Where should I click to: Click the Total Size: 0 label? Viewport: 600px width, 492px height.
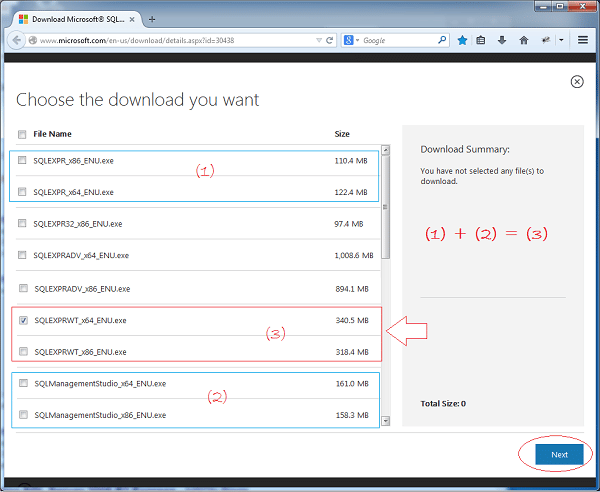[443, 404]
